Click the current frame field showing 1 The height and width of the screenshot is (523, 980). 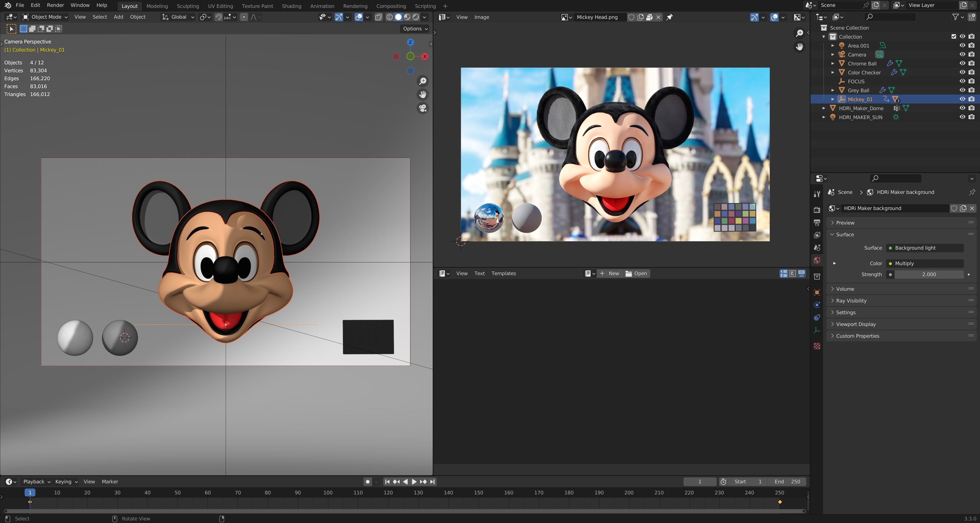tap(700, 482)
